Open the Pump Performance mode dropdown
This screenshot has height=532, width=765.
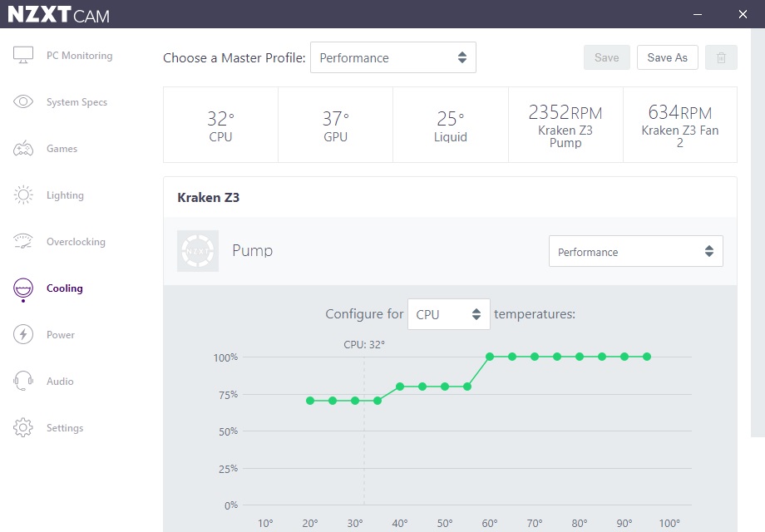tap(636, 252)
